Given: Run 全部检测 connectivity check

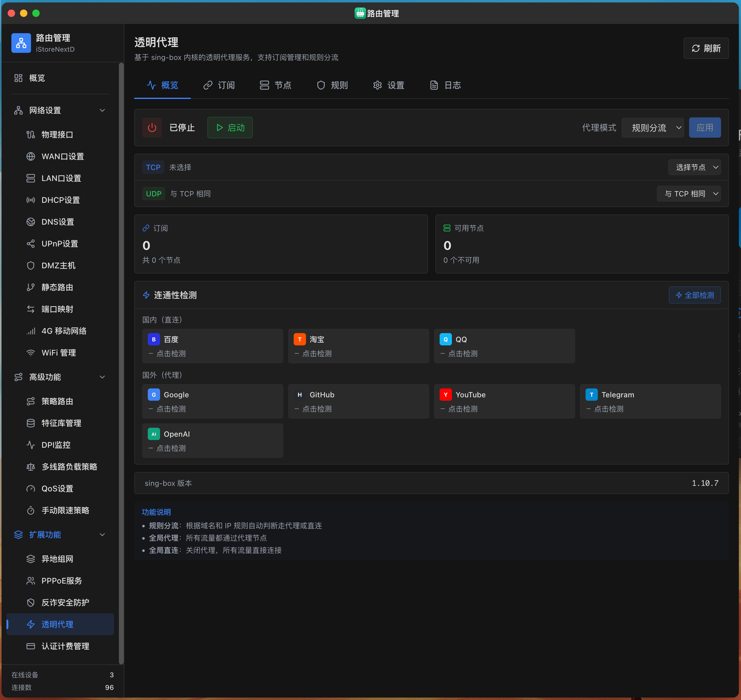Looking at the screenshot, I should tap(694, 295).
